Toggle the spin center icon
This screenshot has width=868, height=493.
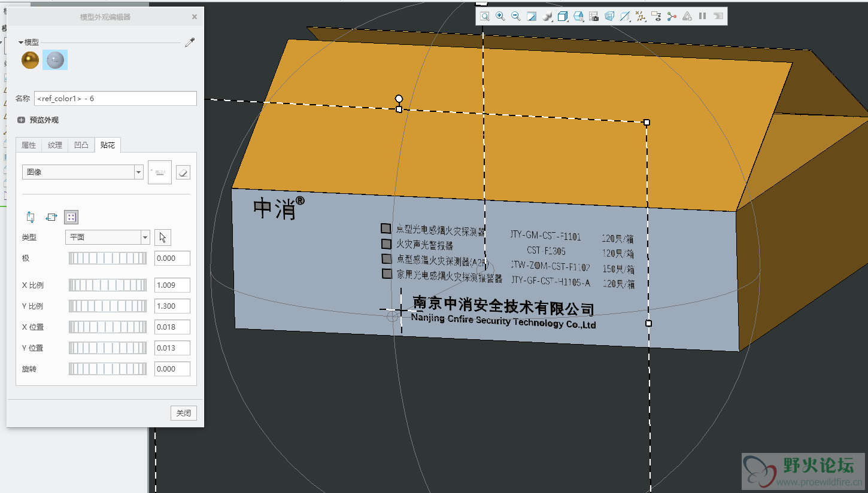[x=672, y=17]
